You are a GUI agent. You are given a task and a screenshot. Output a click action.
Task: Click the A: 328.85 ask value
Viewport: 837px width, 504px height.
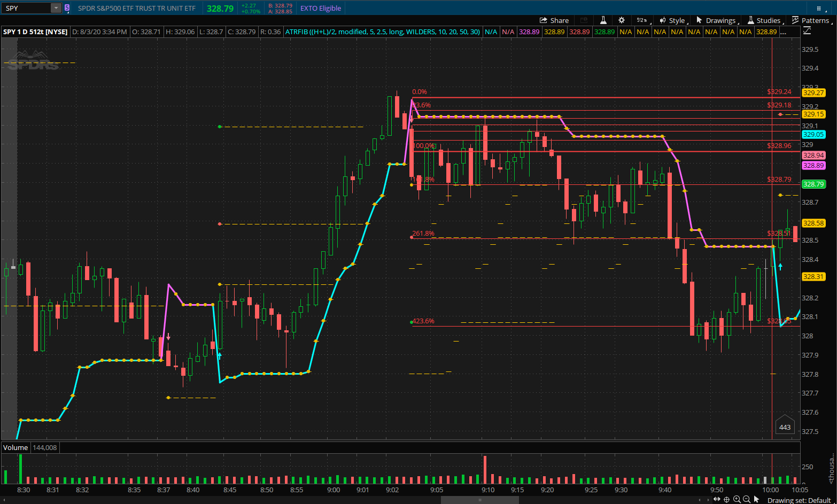[x=280, y=11]
